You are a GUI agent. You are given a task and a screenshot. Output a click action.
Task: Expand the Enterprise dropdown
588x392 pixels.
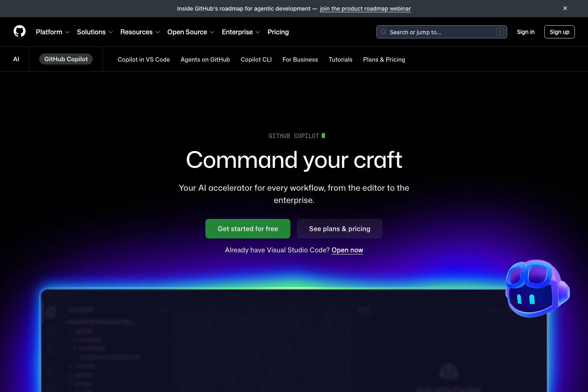(241, 32)
